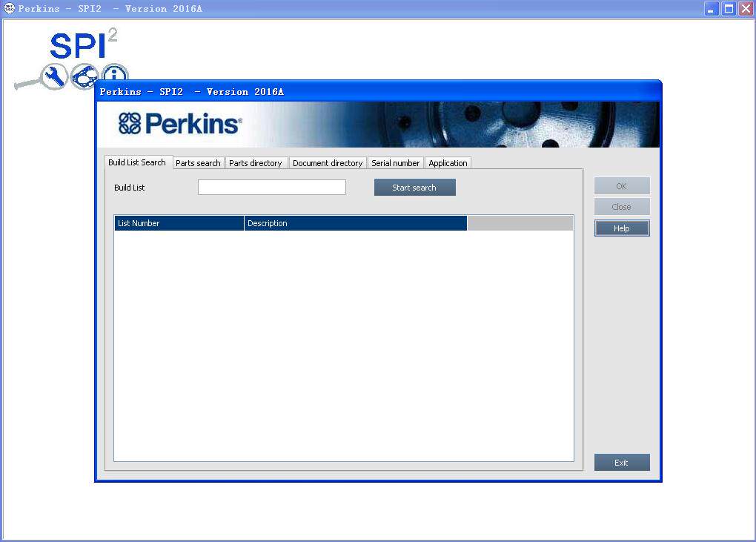The image size is (756, 542).
Task: Click the Close button on the right panel
Action: [621, 207]
